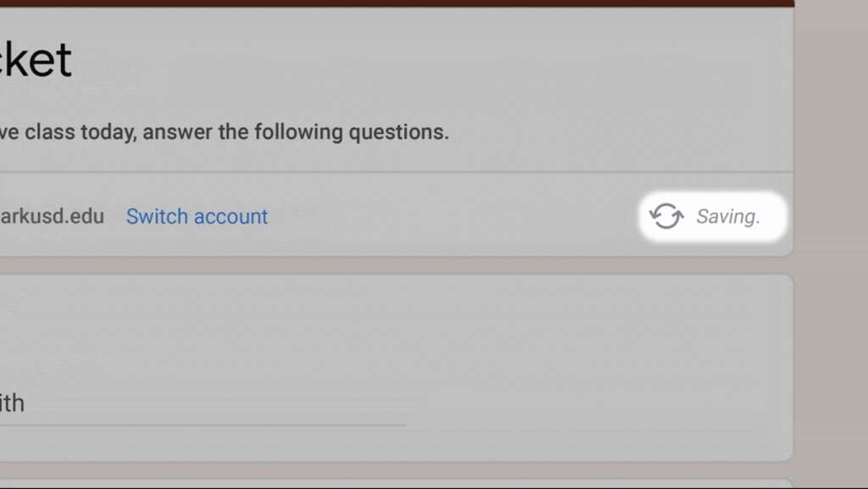Click the dark maroon header bar
This screenshot has width=868, height=489.
(398, 5)
